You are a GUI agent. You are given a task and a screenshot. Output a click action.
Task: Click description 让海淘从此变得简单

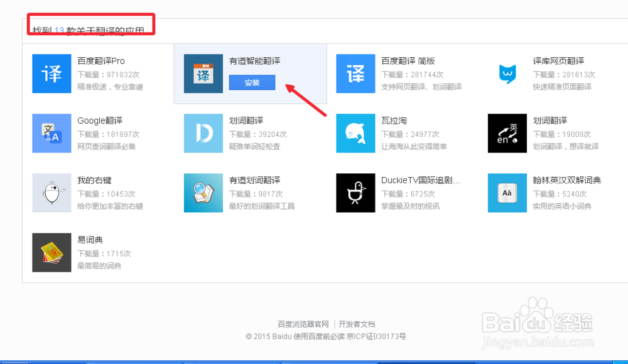[414, 147]
